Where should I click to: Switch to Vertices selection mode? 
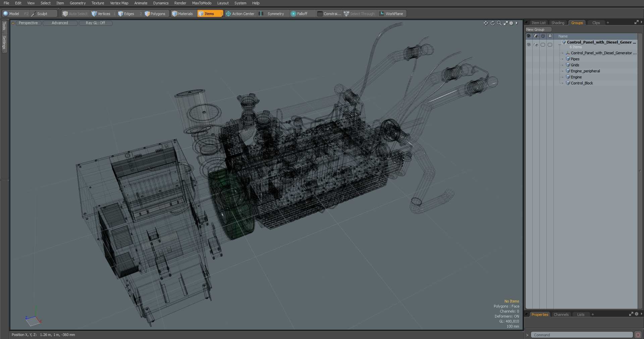(101, 14)
